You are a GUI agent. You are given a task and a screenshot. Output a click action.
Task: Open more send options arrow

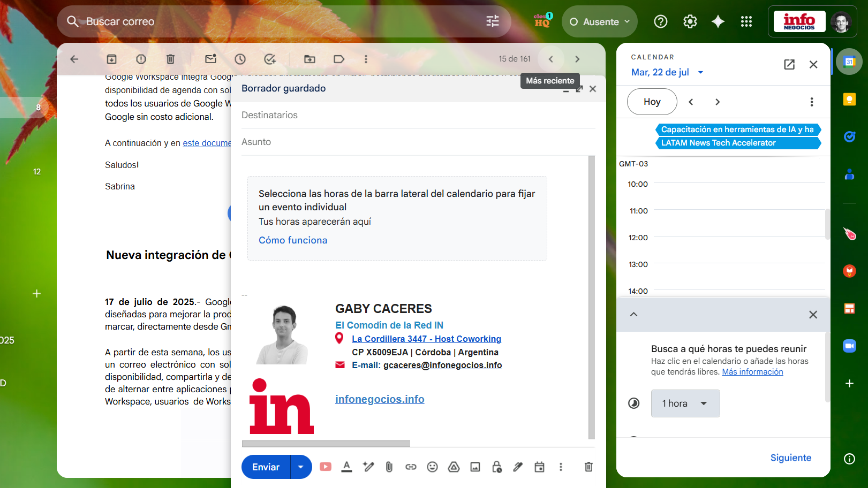pyautogui.click(x=301, y=467)
